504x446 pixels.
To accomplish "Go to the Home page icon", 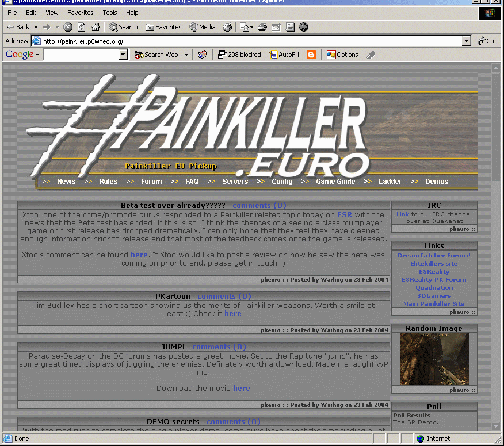I will 96,27.
